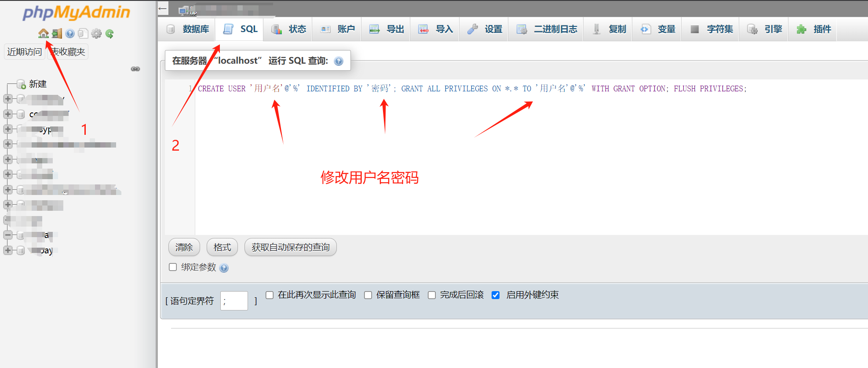868x368 pixels.
Task: Show the 近期访问 recent tables list
Action: pos(25,52)
